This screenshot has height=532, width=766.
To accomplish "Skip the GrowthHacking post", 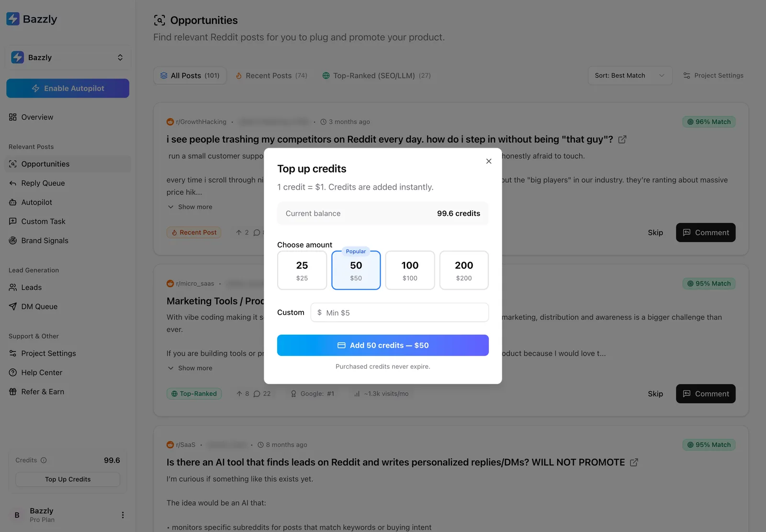I will (655, 233).
